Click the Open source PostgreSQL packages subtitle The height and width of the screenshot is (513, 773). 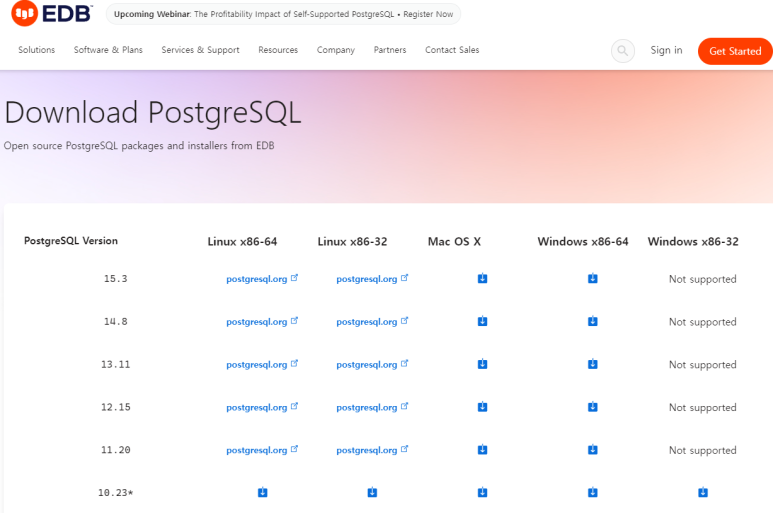pos(139,146)
